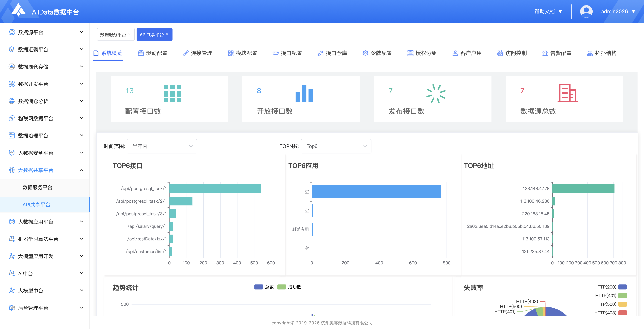Click the largest blue bar in TOP6应用
Screen dimensions: 644x329
(x=376, y=192)
